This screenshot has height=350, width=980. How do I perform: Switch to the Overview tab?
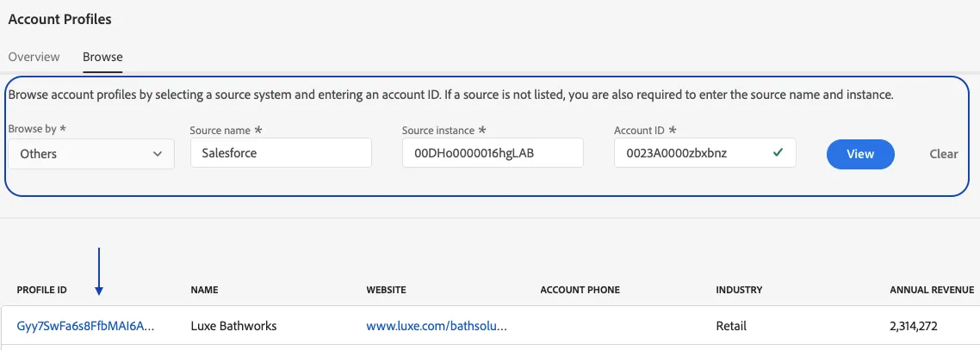pos(34,57)
